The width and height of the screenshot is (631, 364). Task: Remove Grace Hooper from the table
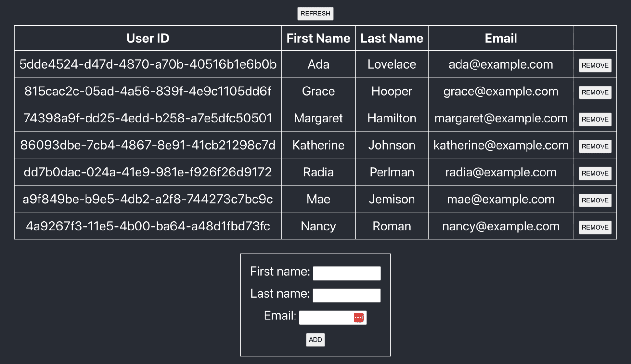(x=595, y=92)
